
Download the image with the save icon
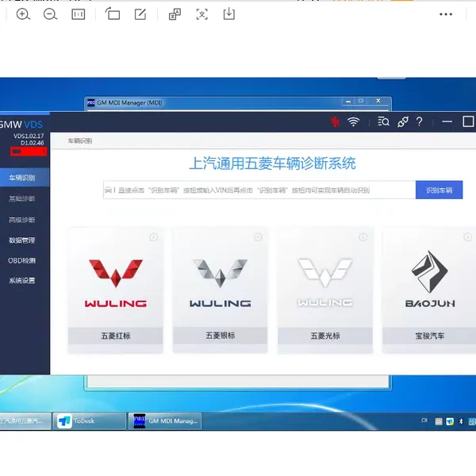pyautogui.click(x=229, y=14)
